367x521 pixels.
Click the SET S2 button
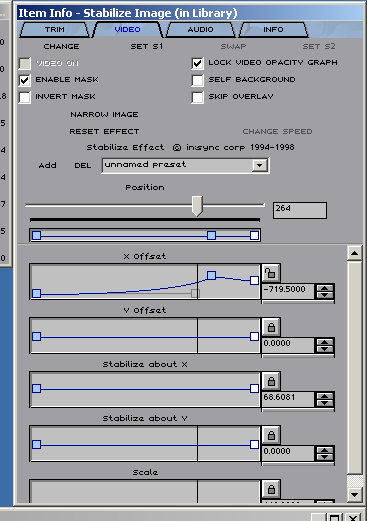(319, 46)
